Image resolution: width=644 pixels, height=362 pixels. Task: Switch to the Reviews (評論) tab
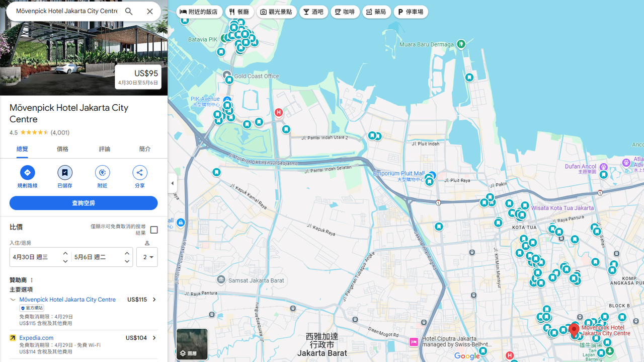pos(104,149)
